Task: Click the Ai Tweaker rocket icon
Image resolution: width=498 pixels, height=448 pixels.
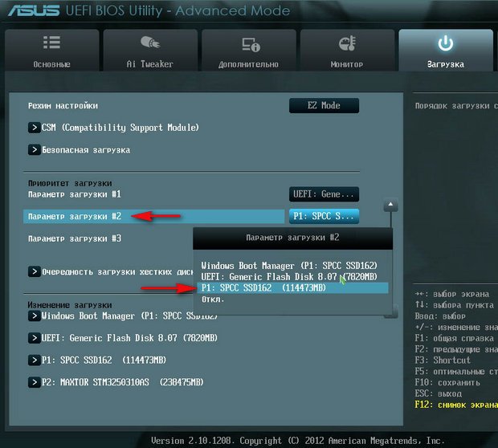Action: pos(150,43)
